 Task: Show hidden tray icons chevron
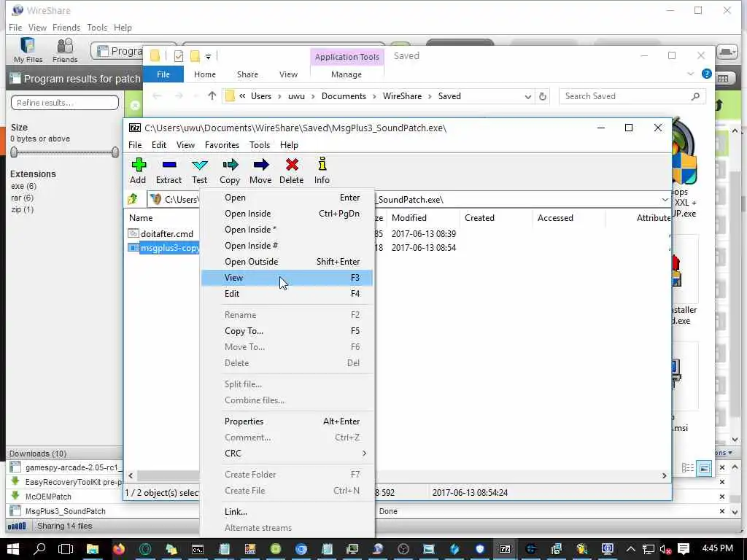pos(631,549)
